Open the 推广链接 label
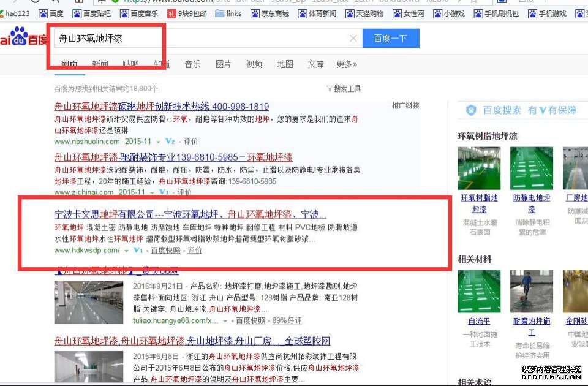Image resolution: width=588 pixels, height=386 pixels. point(405,105)
